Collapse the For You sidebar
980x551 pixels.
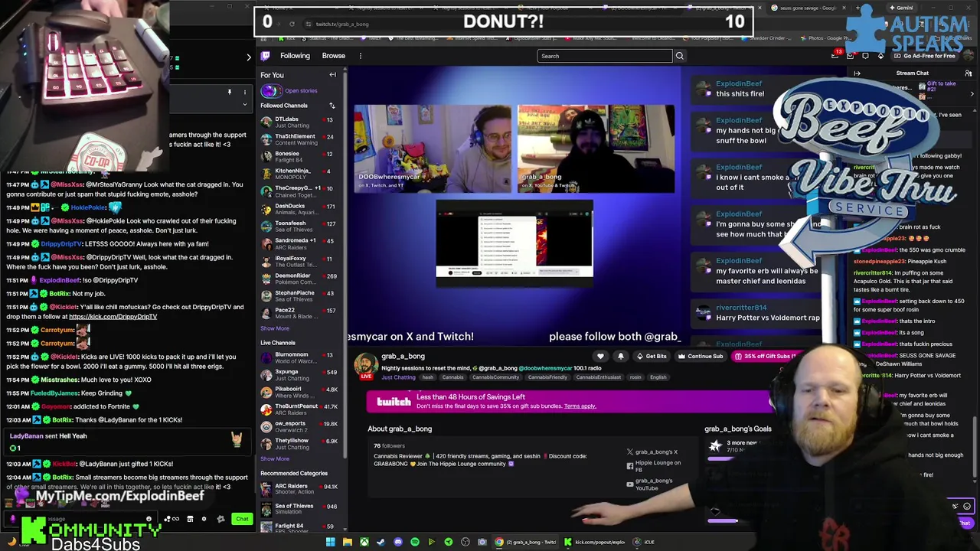point(332,75)
